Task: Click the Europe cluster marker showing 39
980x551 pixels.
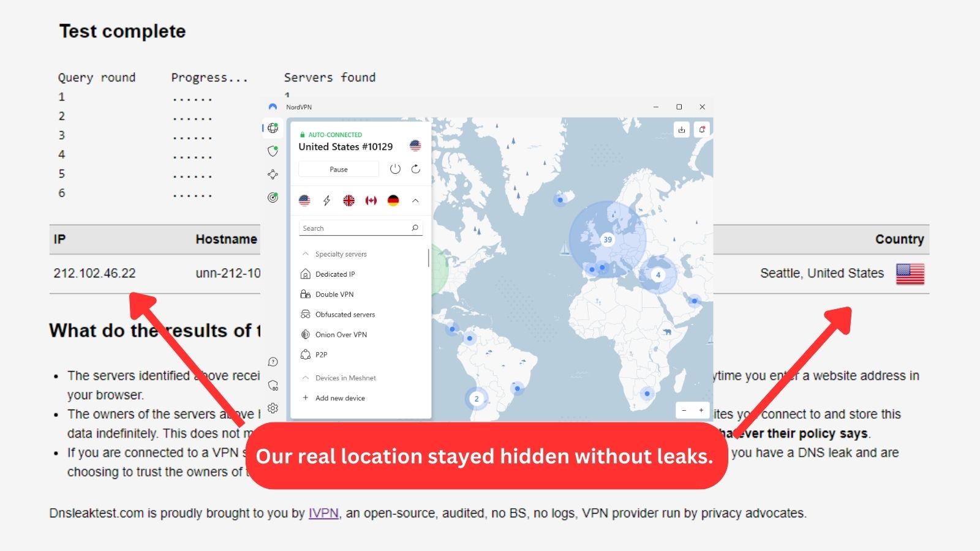Action: (x=608, y=239)
